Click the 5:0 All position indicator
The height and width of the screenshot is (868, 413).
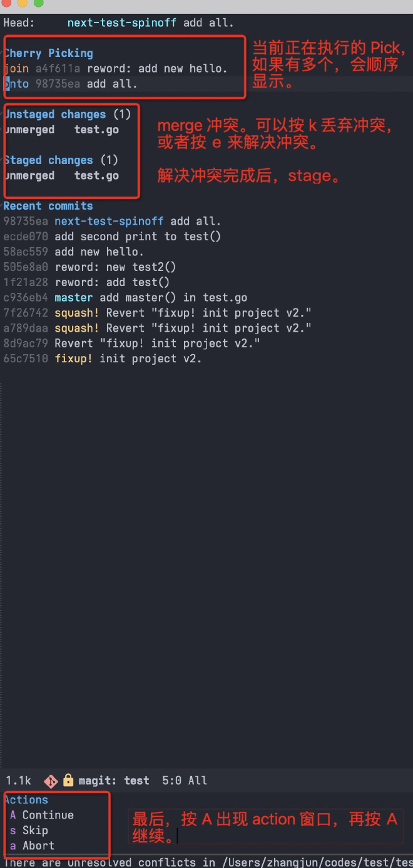(184, 780)
